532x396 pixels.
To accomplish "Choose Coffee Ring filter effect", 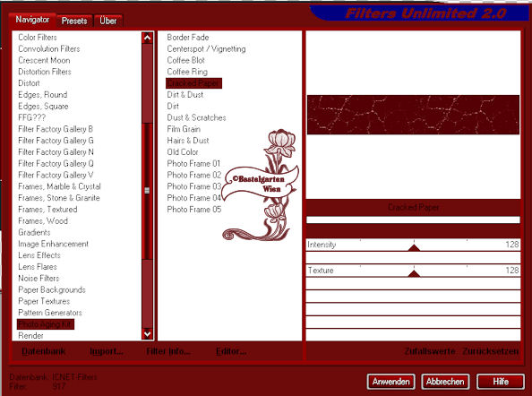I will click(187, 72).
